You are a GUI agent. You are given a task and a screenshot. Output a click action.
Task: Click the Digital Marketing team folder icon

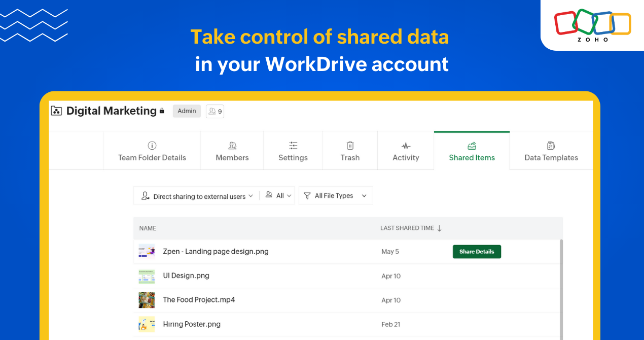[56, 111]
